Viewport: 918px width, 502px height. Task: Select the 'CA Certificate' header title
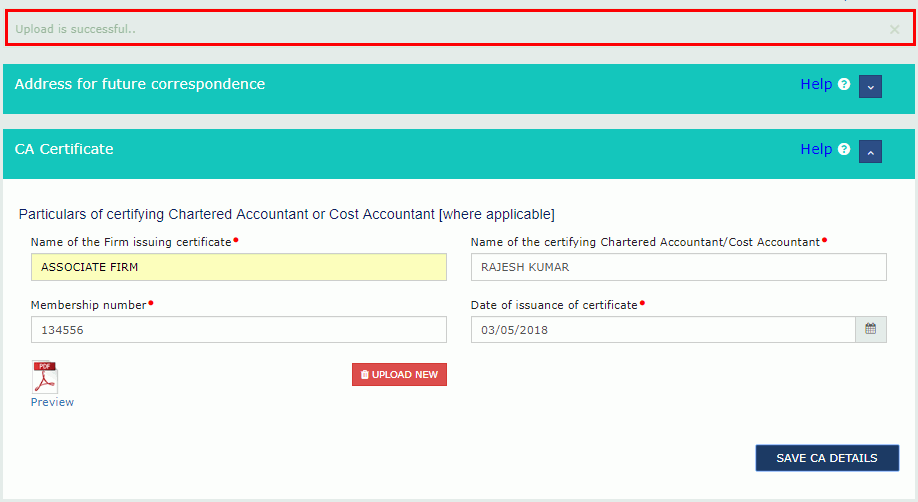64,149
